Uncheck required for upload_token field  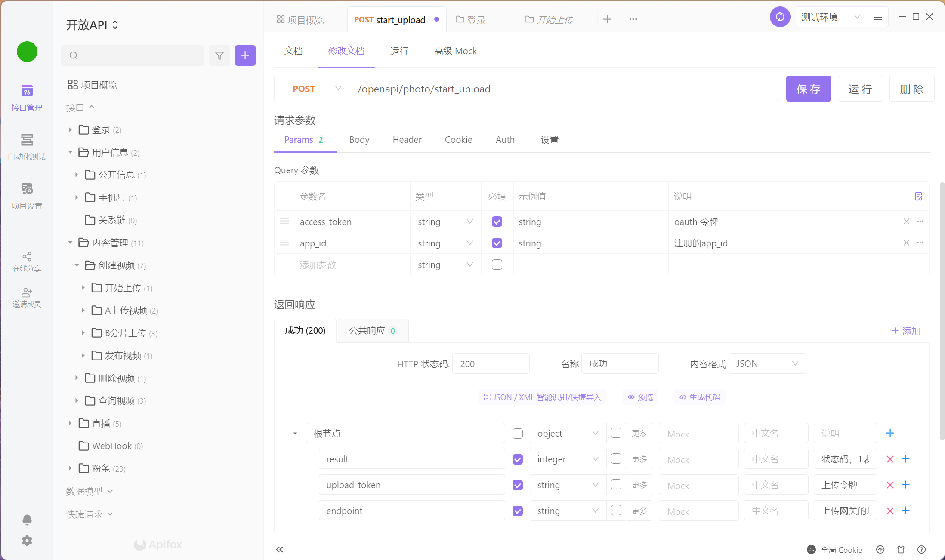(518, 485)
